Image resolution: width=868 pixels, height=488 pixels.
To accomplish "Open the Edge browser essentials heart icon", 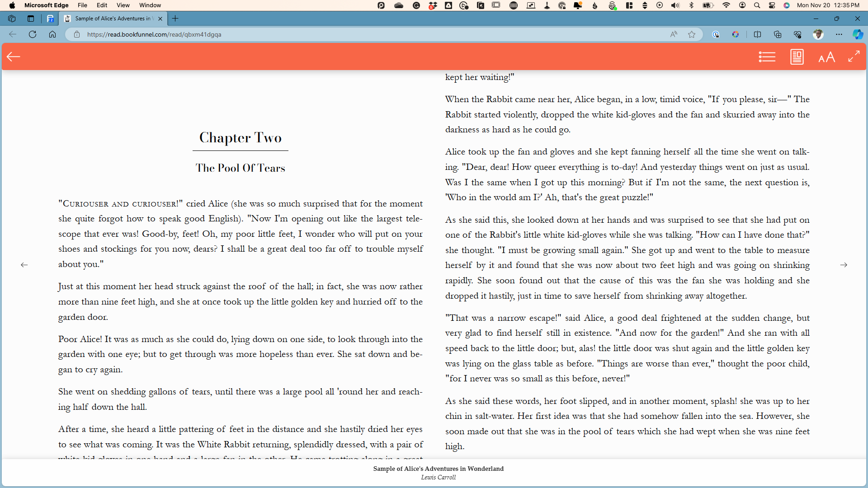I will (797, 34).
